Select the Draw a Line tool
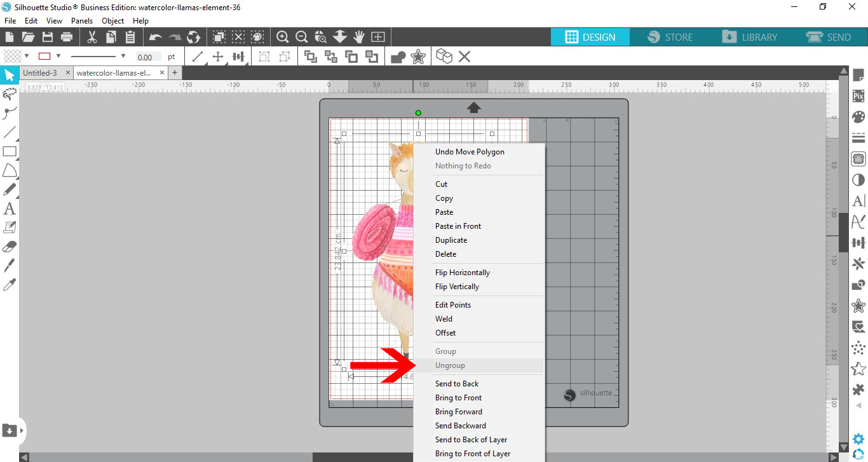Image resolution: width=868 pixels, height=462 pixels. (x=10, y=133)
